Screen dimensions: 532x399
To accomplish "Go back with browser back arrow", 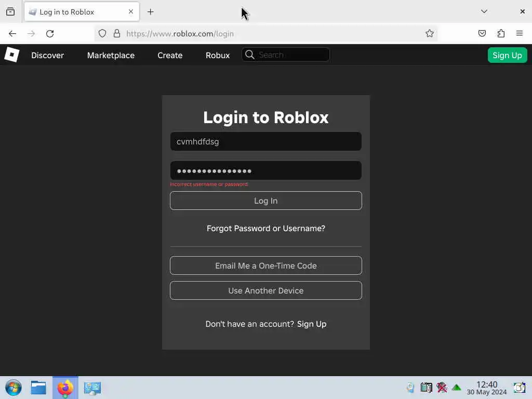I will click(12, 34).
